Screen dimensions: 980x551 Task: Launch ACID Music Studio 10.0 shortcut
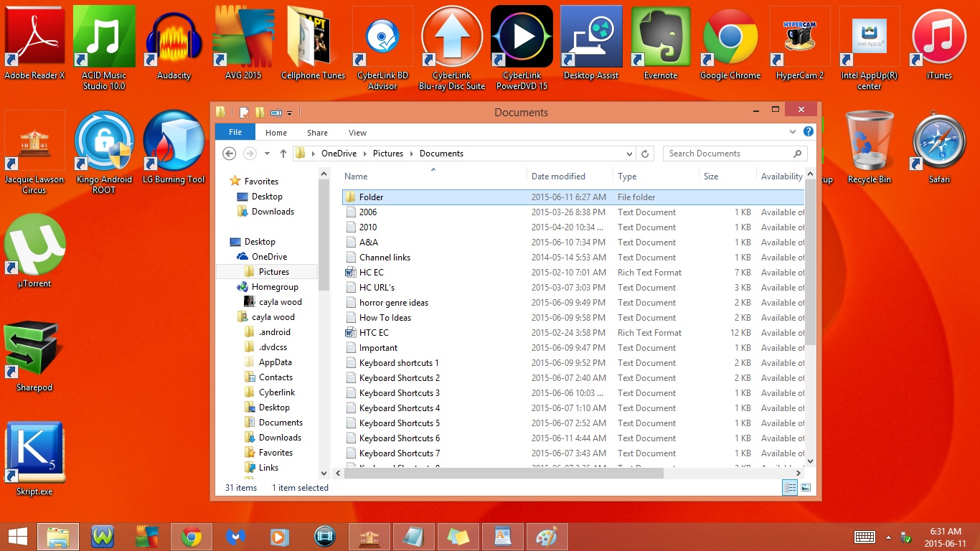tap(104, 48)
